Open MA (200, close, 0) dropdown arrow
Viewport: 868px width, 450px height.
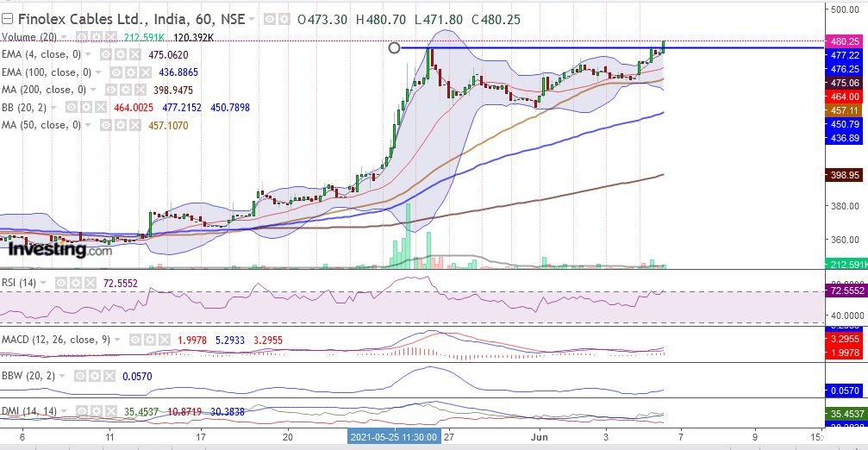[x=94, y=90]
